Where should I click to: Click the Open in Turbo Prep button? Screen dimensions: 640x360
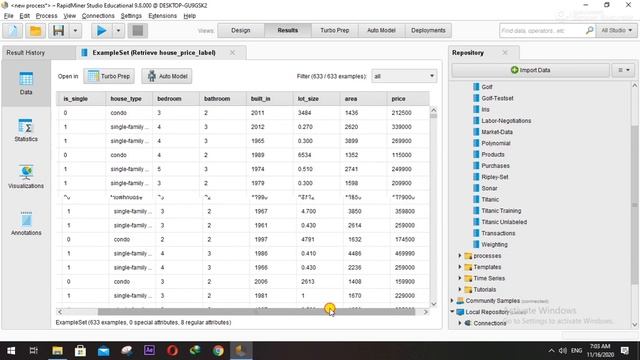tap(109, 76)
